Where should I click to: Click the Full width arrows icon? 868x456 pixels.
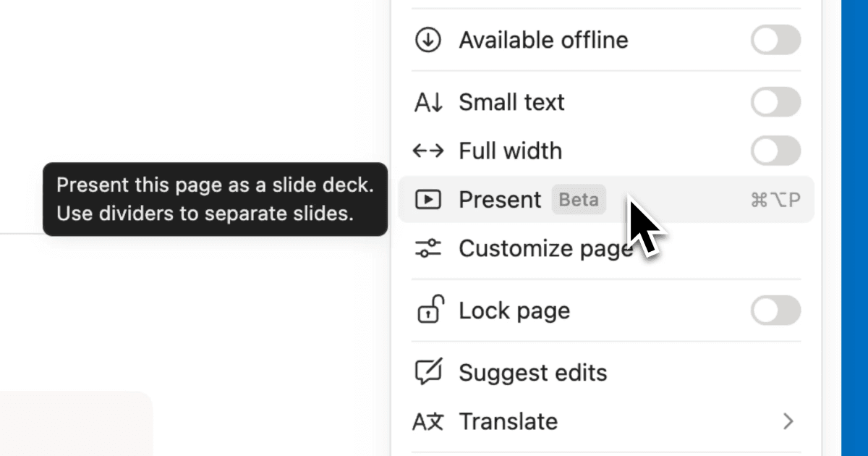pos(428,151)
